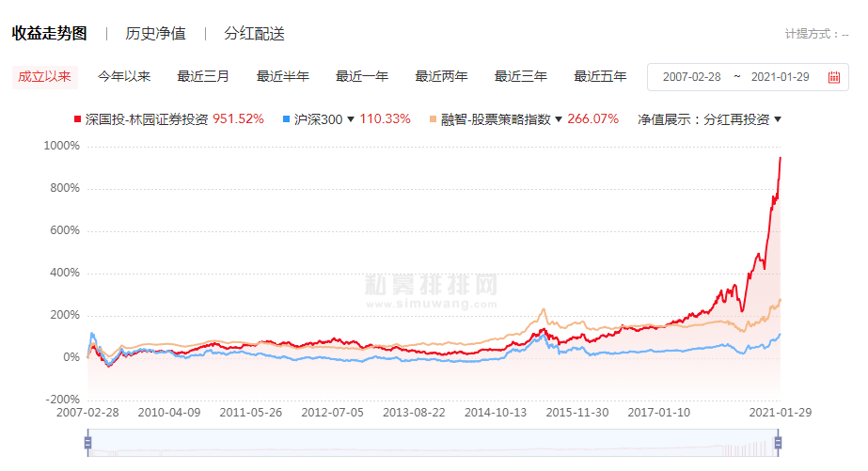The width and height of the screenshot is (868, 471).
Task: Switch to the 历史净值 tab
Action: 155,34
